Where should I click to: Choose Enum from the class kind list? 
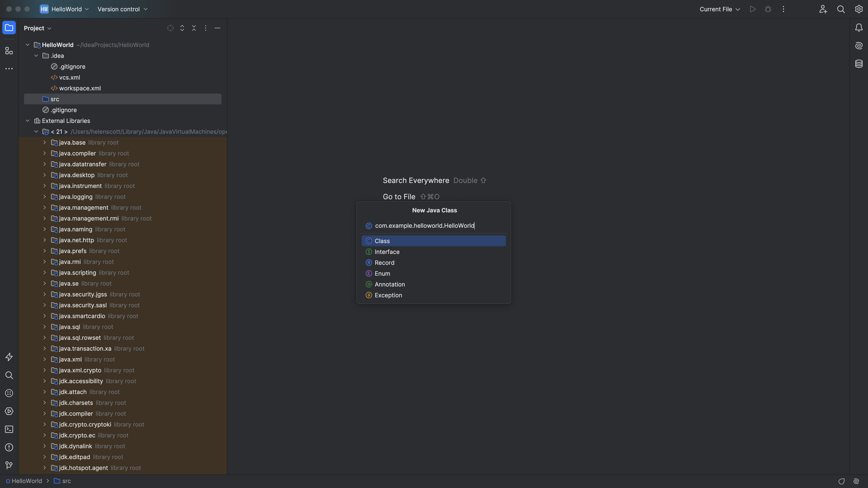pos(382,273)
